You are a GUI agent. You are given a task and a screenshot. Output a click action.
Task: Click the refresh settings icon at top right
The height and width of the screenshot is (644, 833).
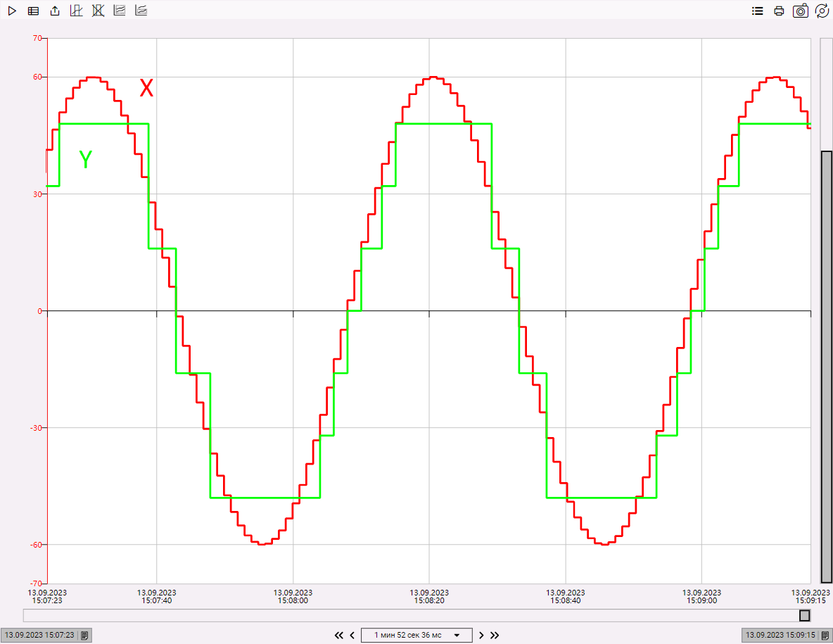click(821, 11)
